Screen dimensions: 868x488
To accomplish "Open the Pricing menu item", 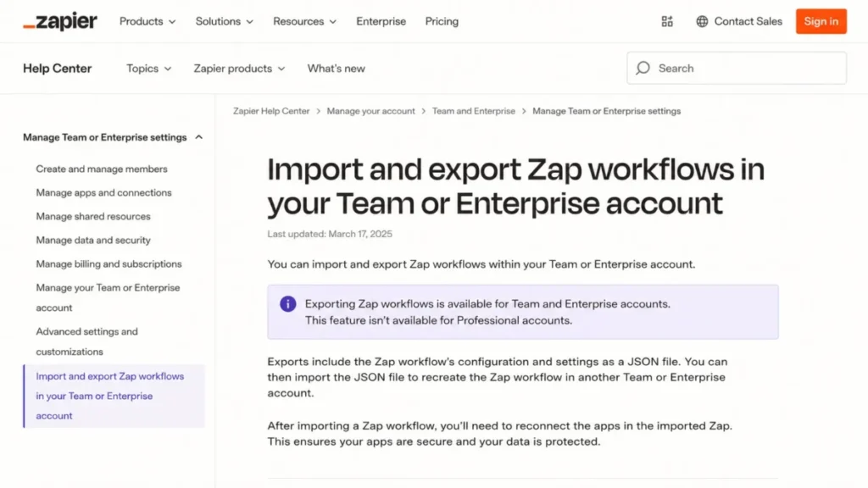I will [442, 21].
